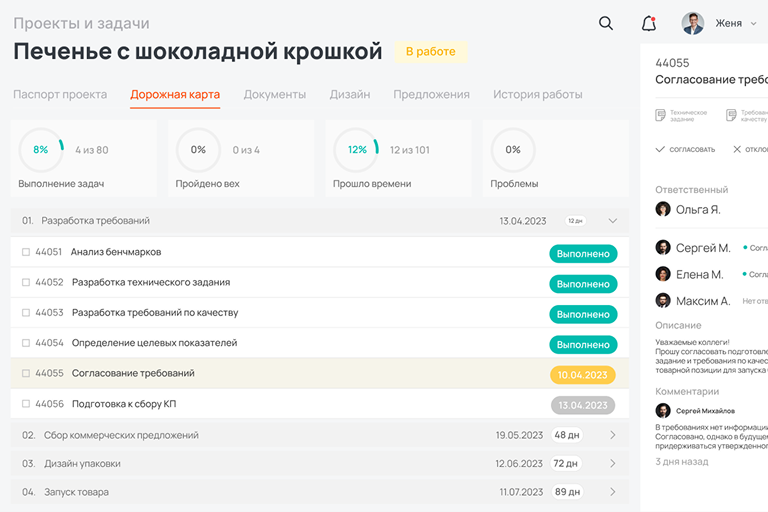Select checkbox for 44056 Подготовка к сбору КП
Viewport: 768px width, 512px height.
click(x=26, y=404)
